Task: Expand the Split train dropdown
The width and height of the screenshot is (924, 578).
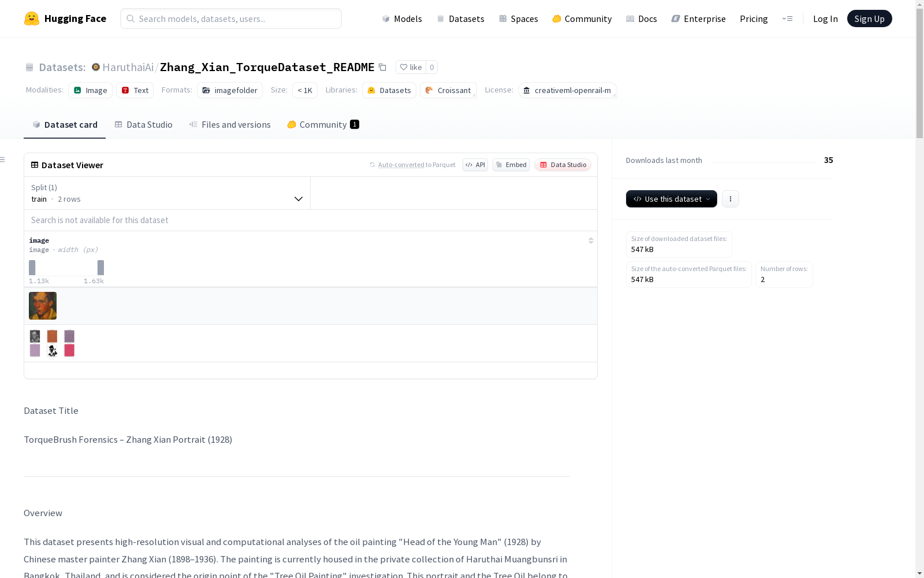Action: 167,193
